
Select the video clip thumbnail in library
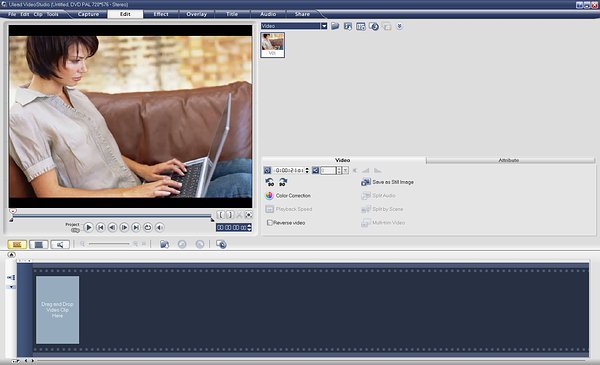(x=272, y=45)
